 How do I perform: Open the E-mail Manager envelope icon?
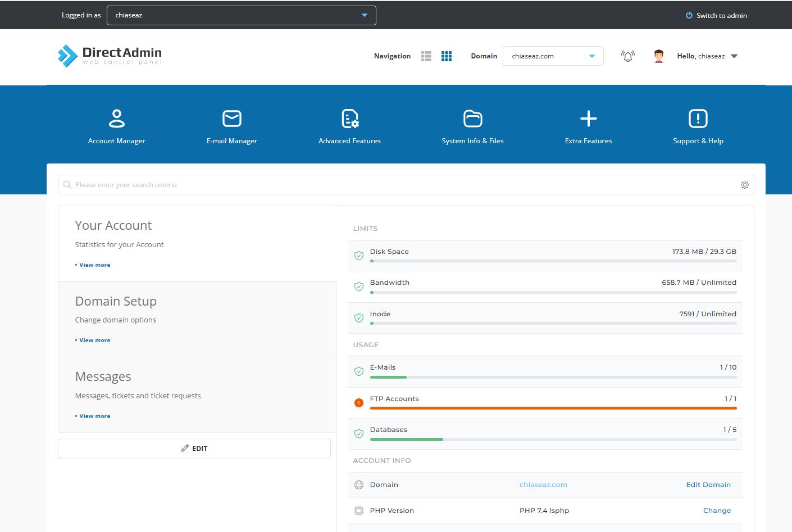tap(231, 119)
